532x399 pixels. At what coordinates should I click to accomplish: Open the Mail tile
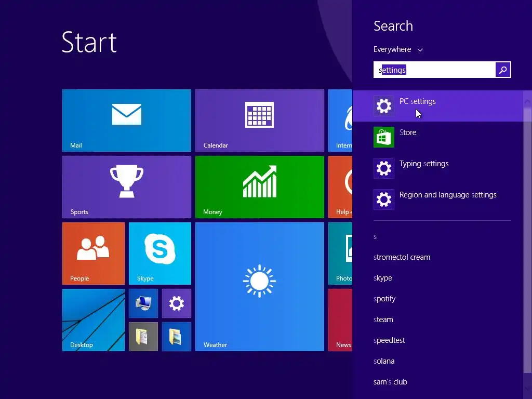click(x=127, y=121)
